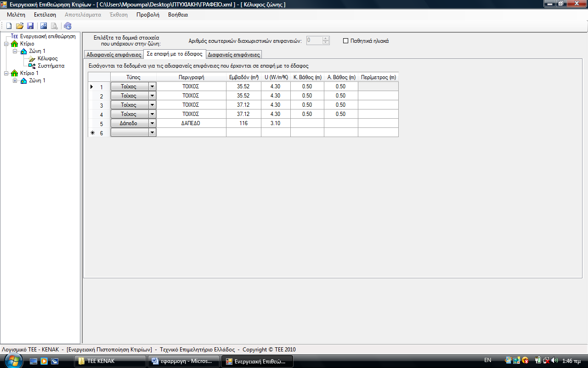Click the Open file folder icon

(20, 26)
